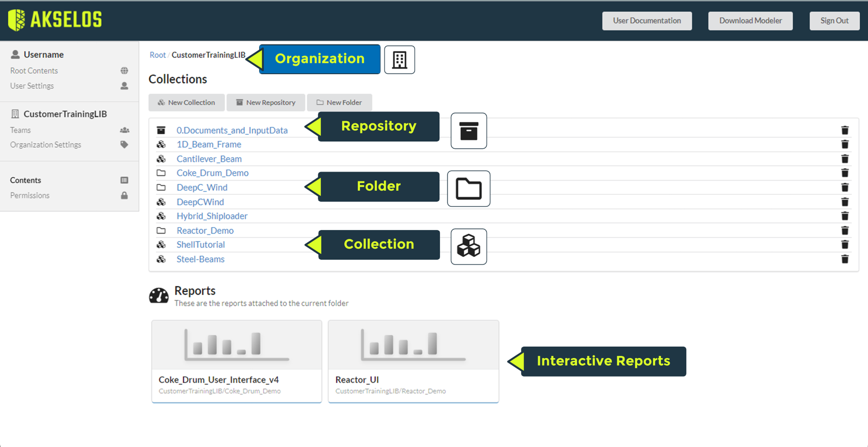Open the Reactor_UI report card

413,361
